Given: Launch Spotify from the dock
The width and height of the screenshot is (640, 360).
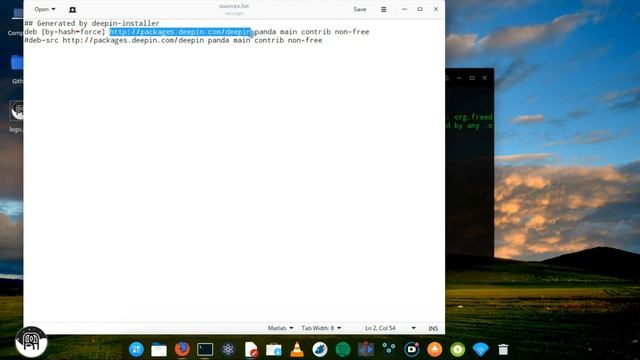Looking at the screenshot, I should pos(343,349).
